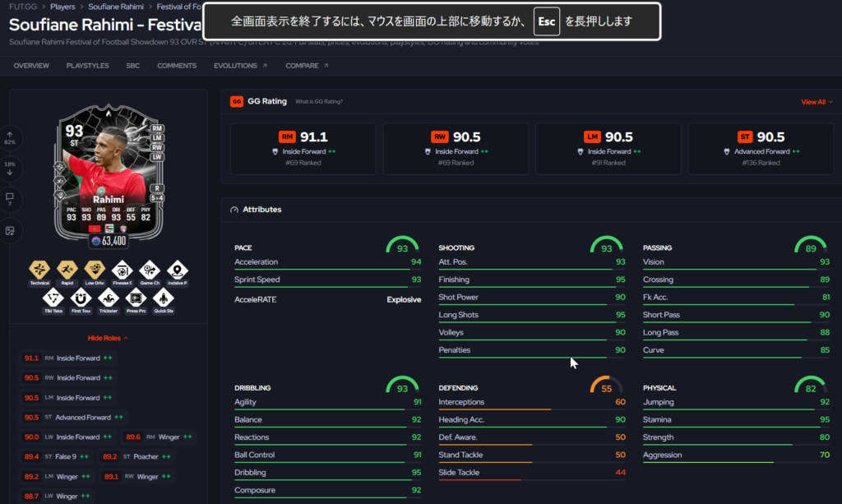This screenshot has width=842, height=504.
Task: Click the Heading Acc. 90 attribute row
Action: pos(532,421)
